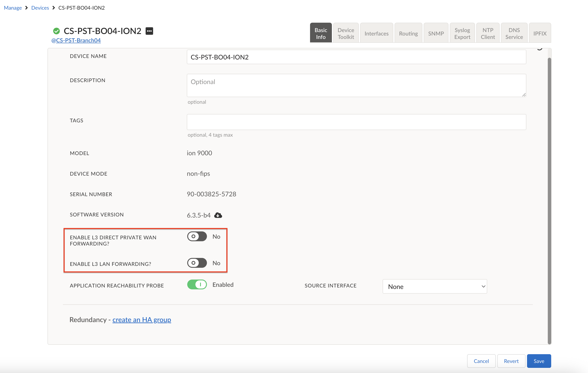Switch to the Device Toolkit tab

346,33
